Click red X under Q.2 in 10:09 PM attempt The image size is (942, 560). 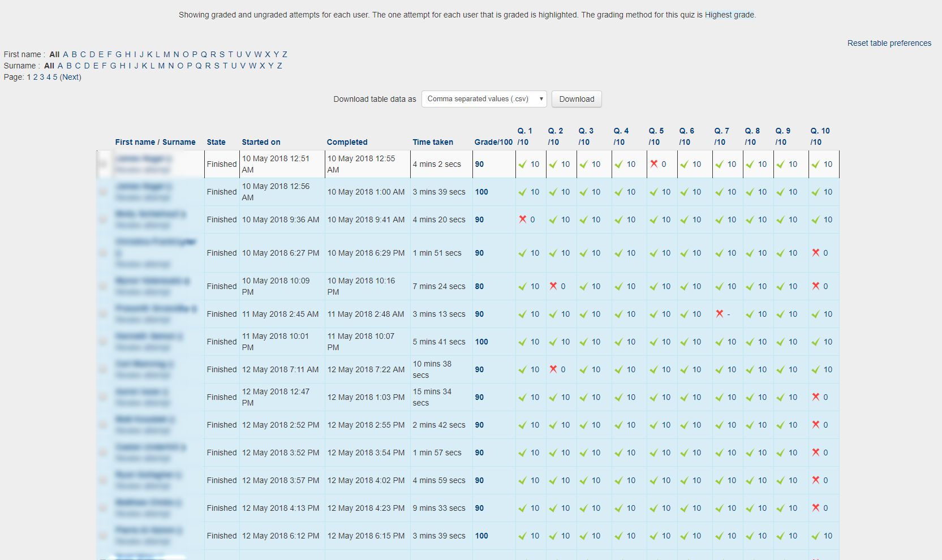click(x=553, y=286)
